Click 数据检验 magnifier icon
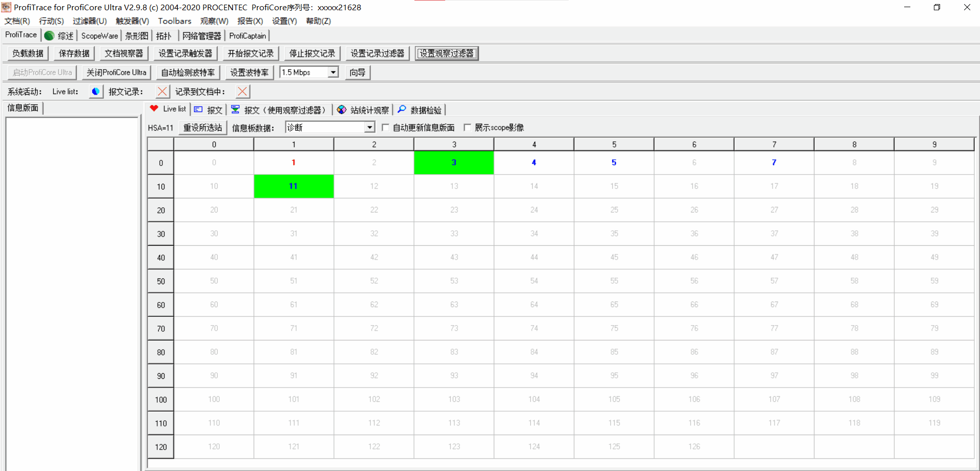 point(402,109)
